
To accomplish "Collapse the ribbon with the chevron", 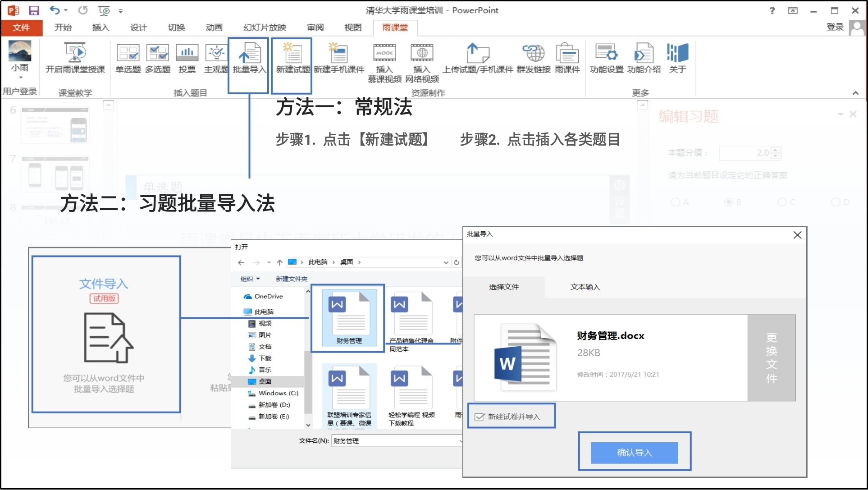I will [x=855, y=93].
